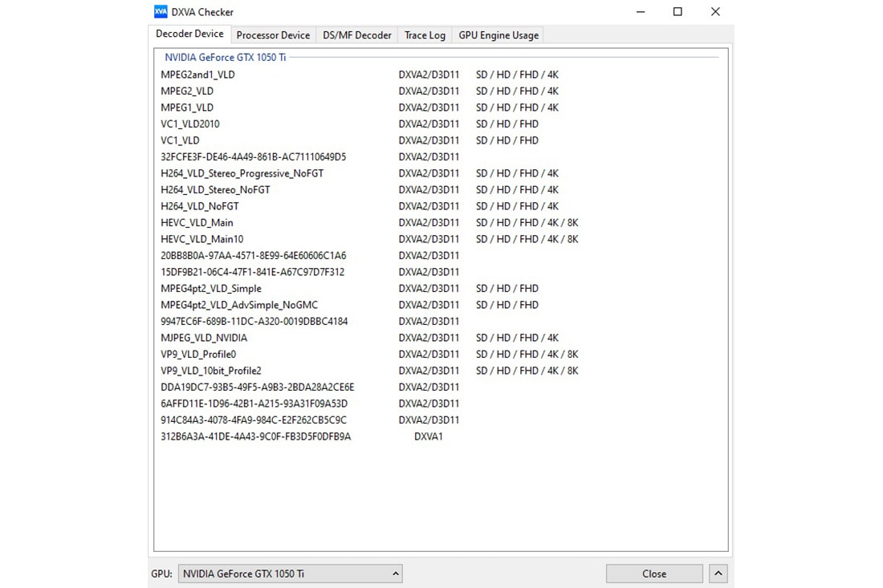Click resolutions listed for HEVC_VLD_Main10
This screenshot has height=588, width=883.
coord(527,238)
